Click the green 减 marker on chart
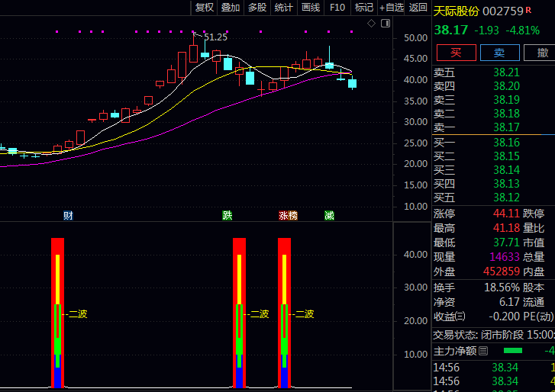 tap(329, 215)
